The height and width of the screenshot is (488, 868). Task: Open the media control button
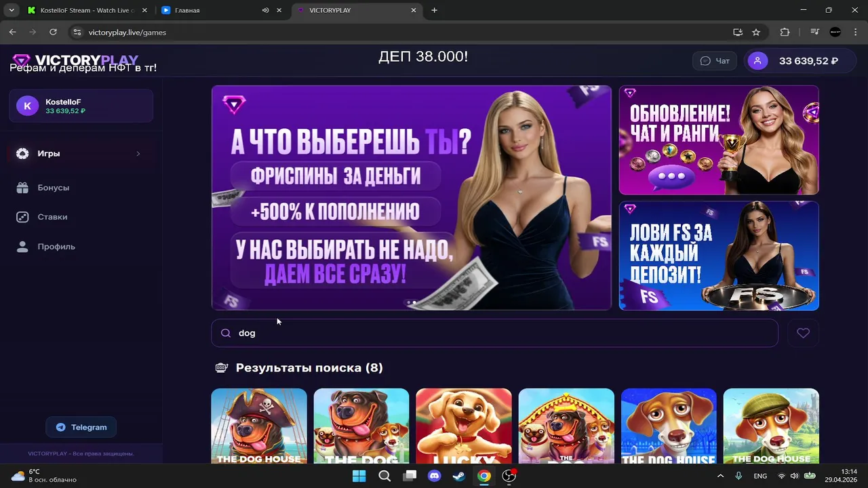point(815,32)
